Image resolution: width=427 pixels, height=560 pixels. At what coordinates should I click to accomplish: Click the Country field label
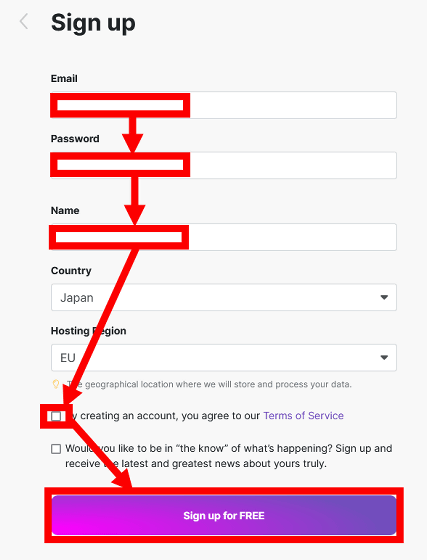tap(71, 271)
